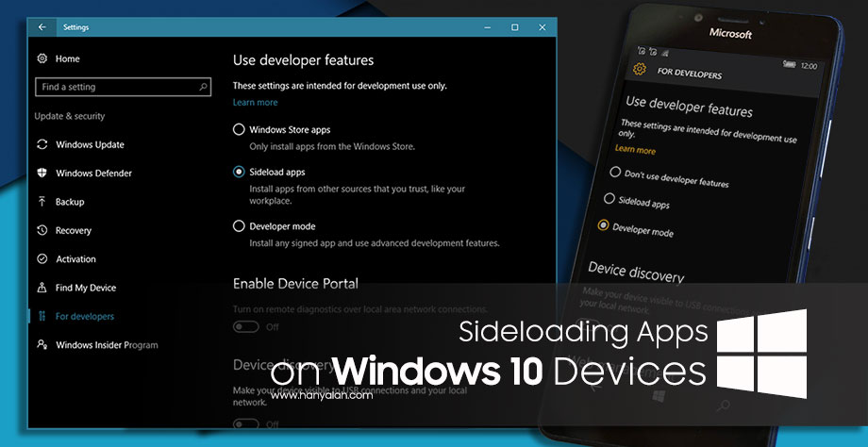Click the 'Enable Device Portal' heading
Viewport: 868px width, 447px height.
click(x=295, y=284)
